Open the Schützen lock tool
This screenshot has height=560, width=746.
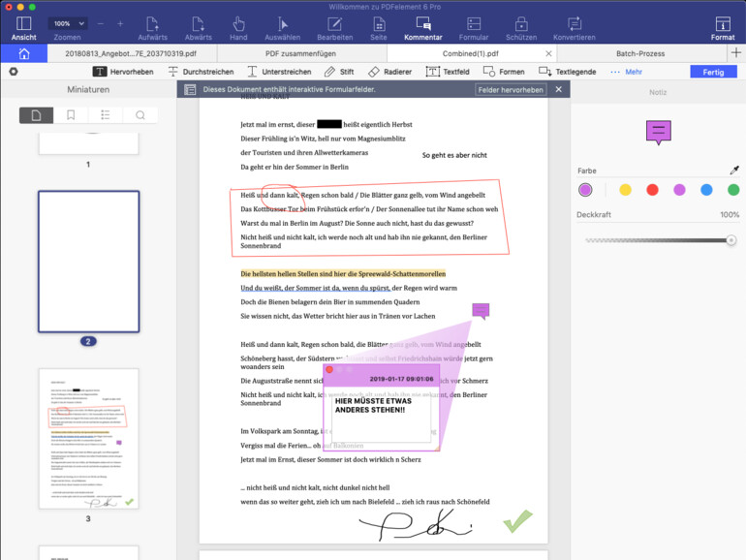(521, 26)
